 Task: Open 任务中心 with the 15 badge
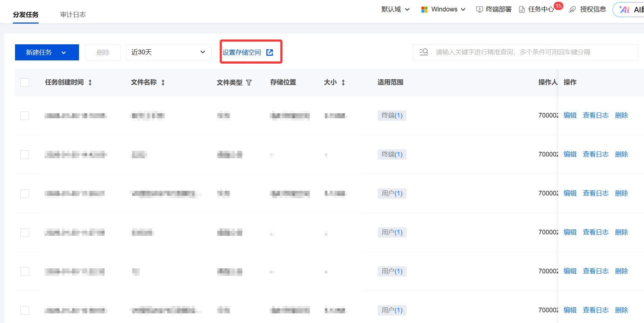point(541,10)
